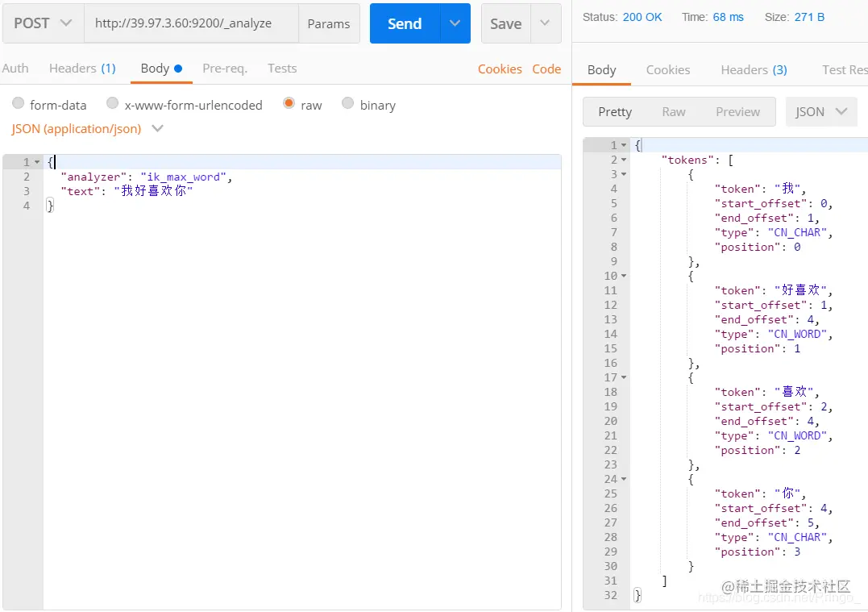The width and height of the screenshot is (868, 612).
Task: Collapse request body line 1 fold arrow
Action: pyautogui.click(x=37, y=162)
